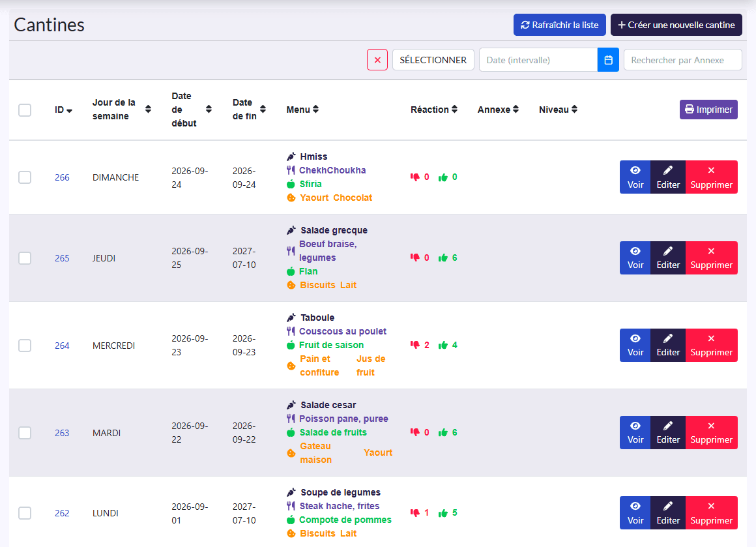
Task: Click thumbs-down icon for MERCREDI row 264
Action: (x=414, y=345)
